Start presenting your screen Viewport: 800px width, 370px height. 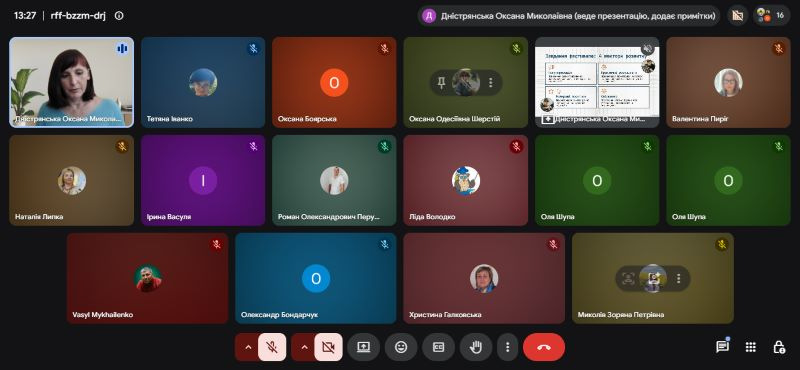click(363, 347)
